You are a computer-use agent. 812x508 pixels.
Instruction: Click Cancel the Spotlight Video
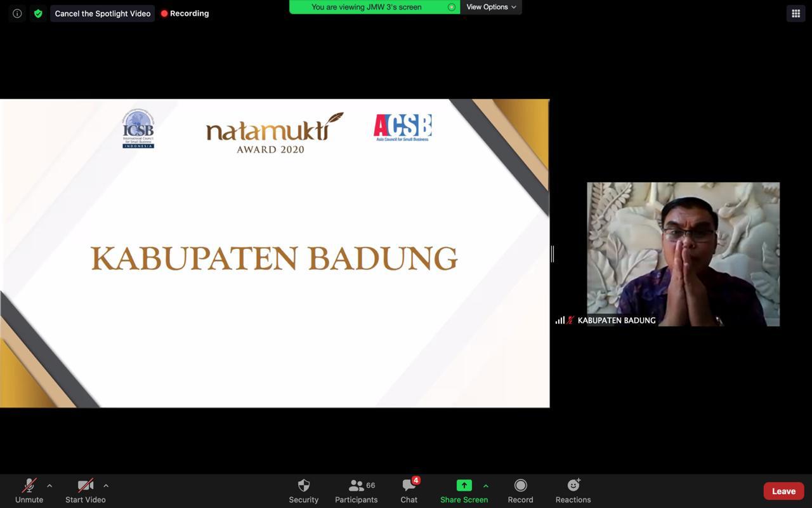coord(103,13)
